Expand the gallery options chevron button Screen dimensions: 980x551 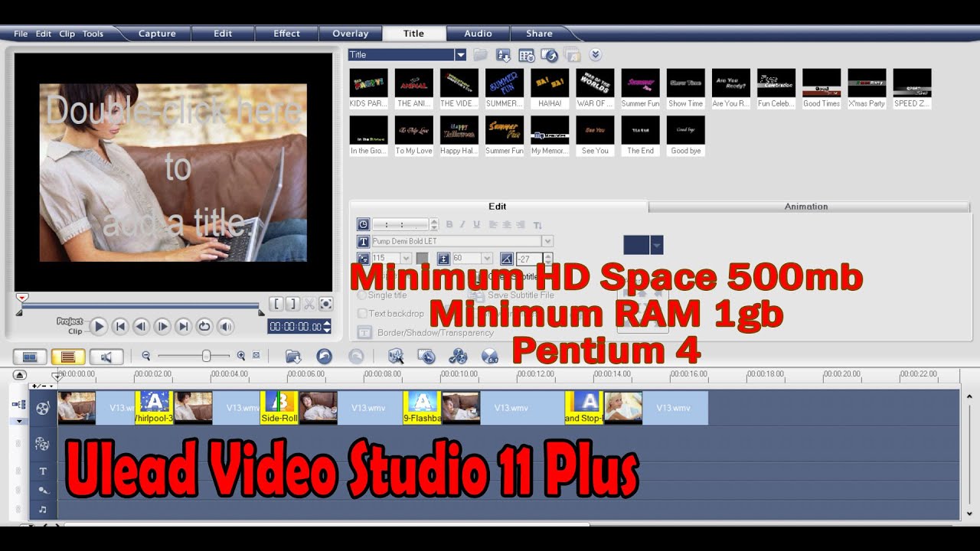[x=595, y=55]
